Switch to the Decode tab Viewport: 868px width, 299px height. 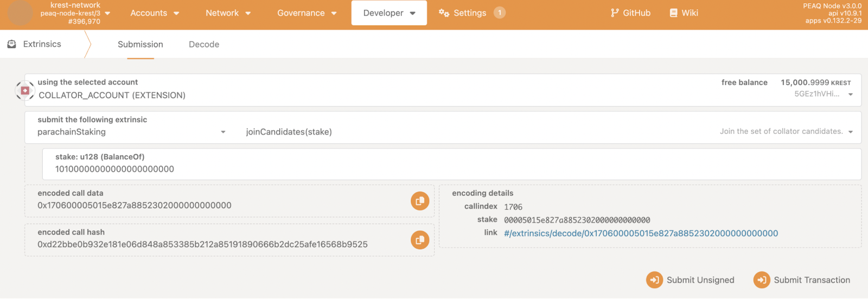[204, 44]
